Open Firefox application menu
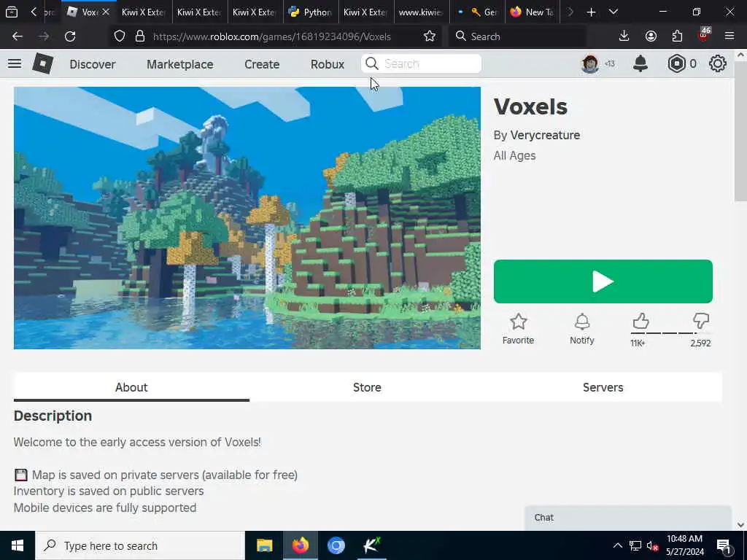Screen dimensions: 747x560 pyautogui.click(x=729, y=36)
